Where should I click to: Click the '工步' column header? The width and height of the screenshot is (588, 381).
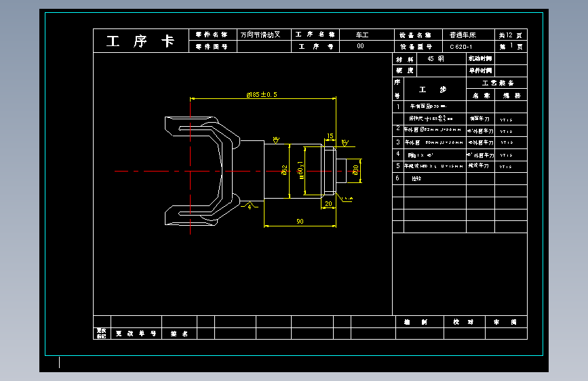click(x=435, y=89)
